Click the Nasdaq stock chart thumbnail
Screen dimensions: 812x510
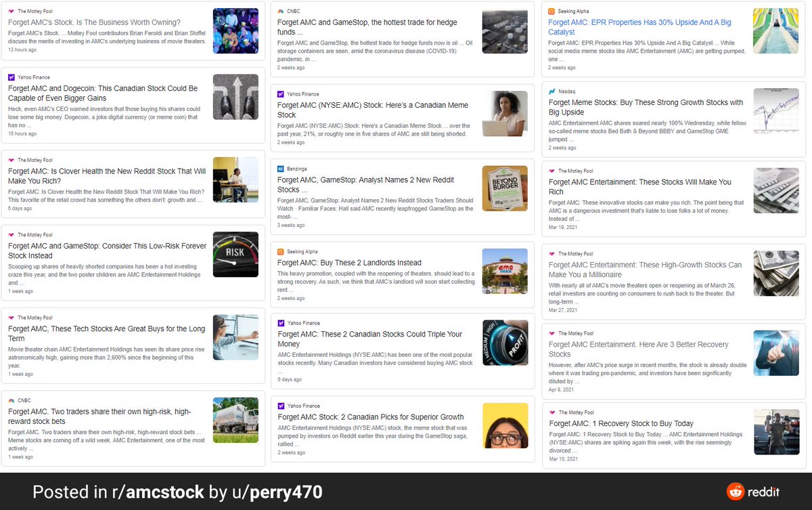click(776, 110)
